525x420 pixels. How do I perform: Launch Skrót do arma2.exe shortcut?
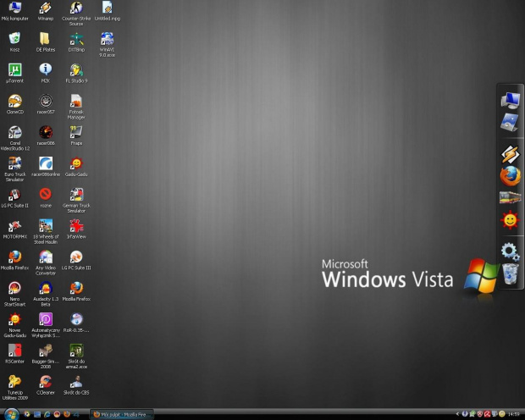[x=76, y=356]
